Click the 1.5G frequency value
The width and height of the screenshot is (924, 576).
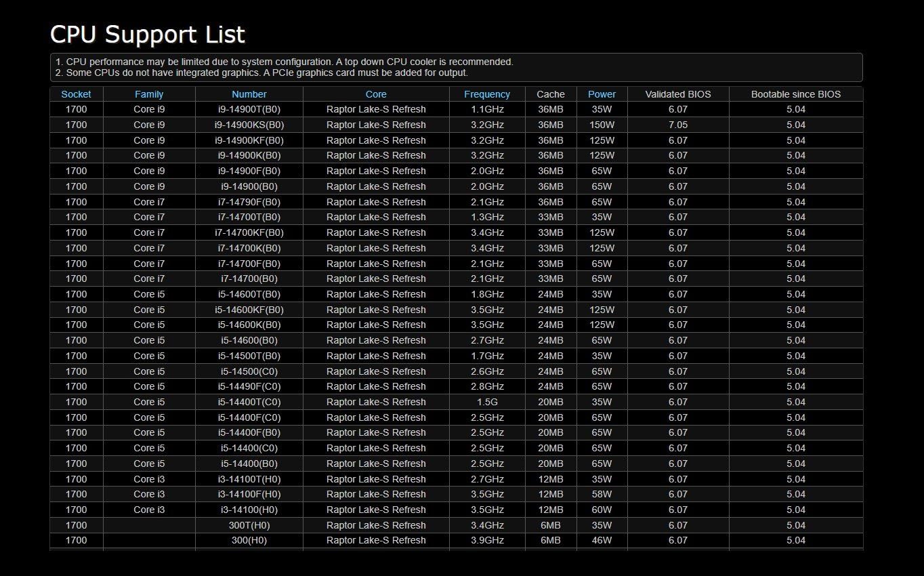coord(488,402)
